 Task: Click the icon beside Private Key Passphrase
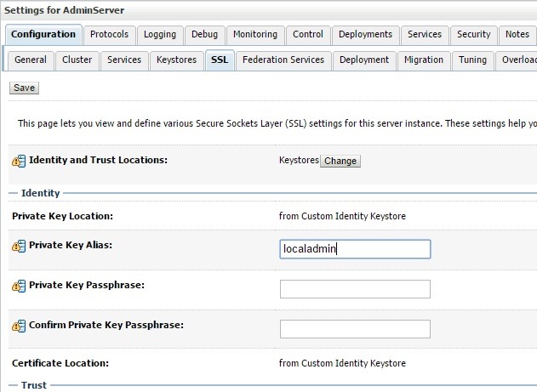[19, 286]
